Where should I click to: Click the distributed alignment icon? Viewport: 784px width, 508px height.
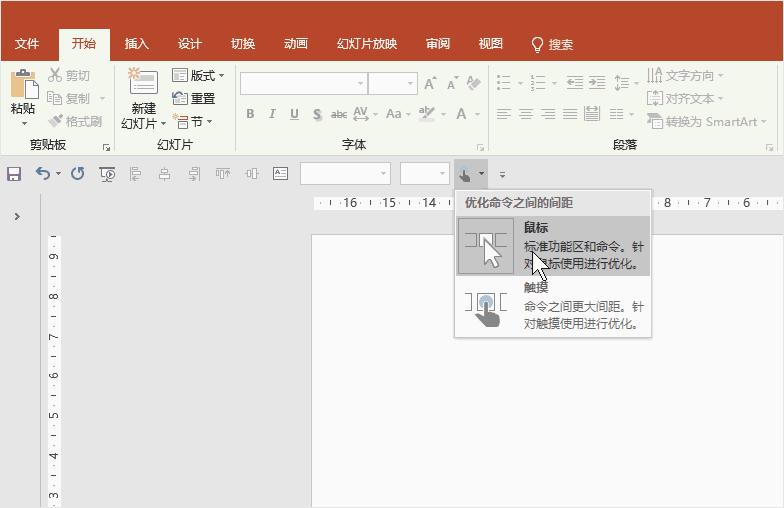[592, 114]
